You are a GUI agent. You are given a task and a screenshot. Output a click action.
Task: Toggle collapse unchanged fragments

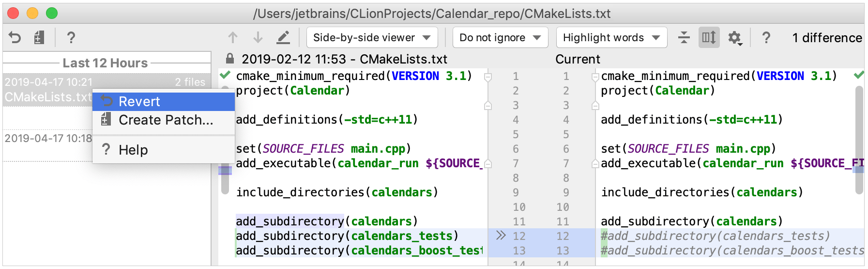[684, 37]
